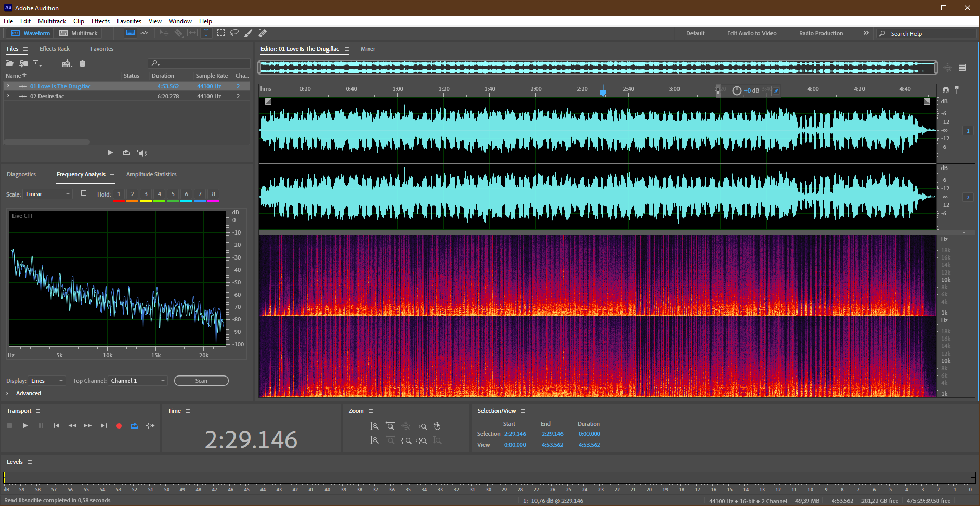980x506 pixels.
Task: Switch to Multitrack view button
Action: pyautogui.click(x=79, y=33)
